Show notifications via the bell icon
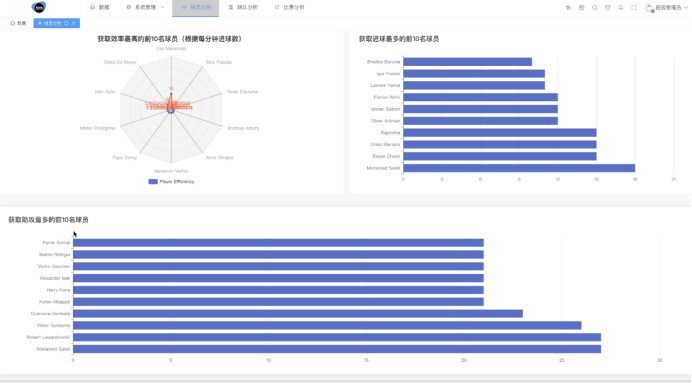The width and height of the screenshot is (692, 383). (x=621, y=8)
